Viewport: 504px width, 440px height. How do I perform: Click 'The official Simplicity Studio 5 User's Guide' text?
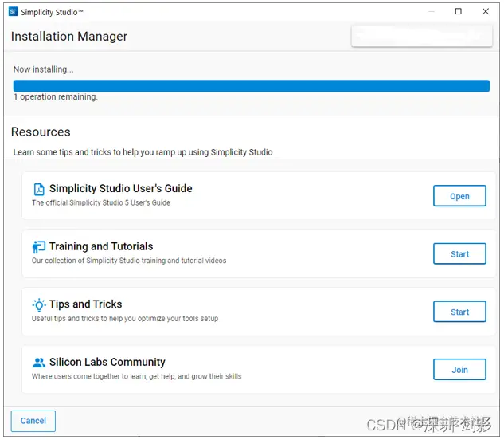coord(101,202)
